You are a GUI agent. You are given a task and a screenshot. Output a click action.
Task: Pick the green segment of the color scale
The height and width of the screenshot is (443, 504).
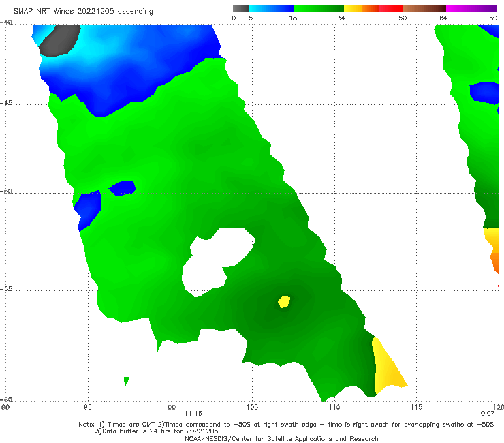319,8
